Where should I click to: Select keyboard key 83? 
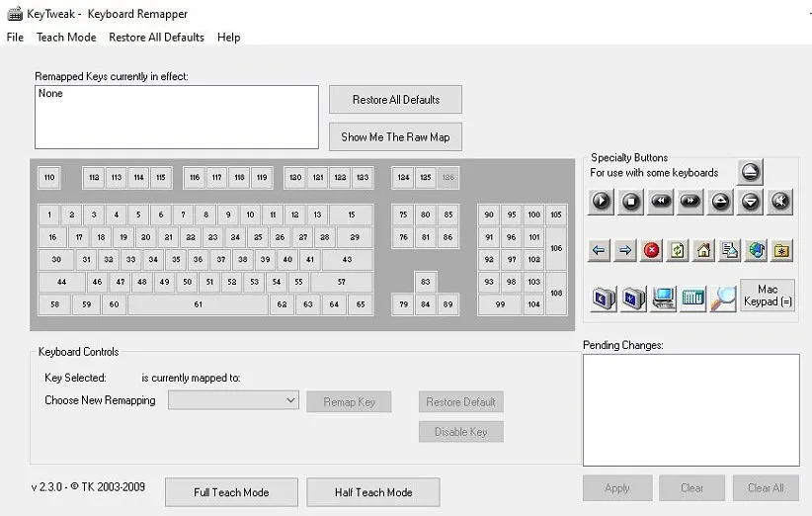[425, 282]
